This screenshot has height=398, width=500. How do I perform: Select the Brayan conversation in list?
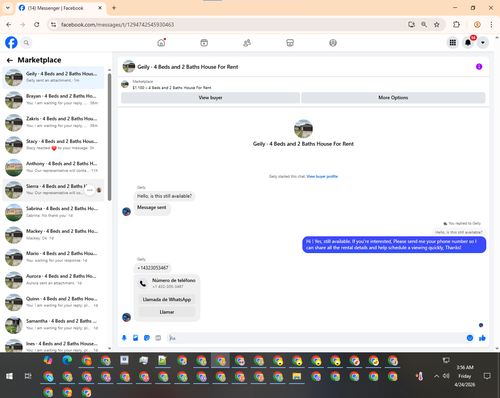click(x=53, y=100)
